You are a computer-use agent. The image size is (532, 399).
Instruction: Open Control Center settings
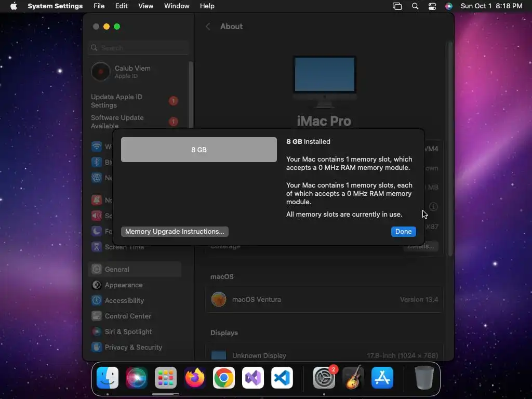[135, 316]
